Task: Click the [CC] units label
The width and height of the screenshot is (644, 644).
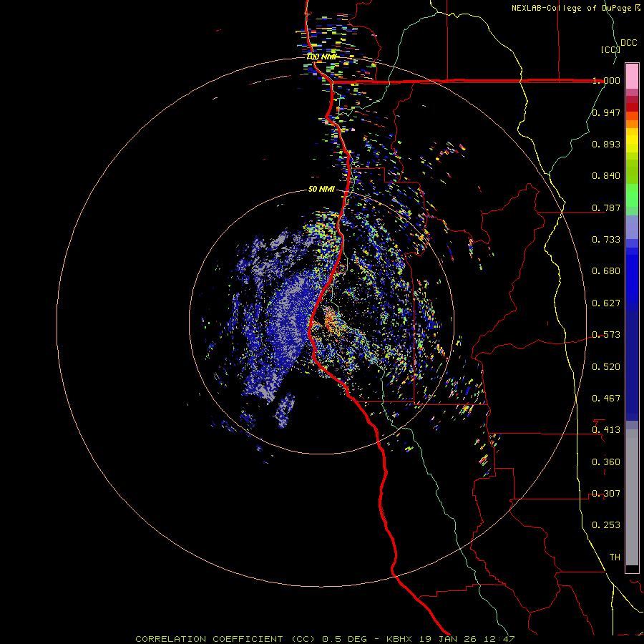Action: pos(610,49)
